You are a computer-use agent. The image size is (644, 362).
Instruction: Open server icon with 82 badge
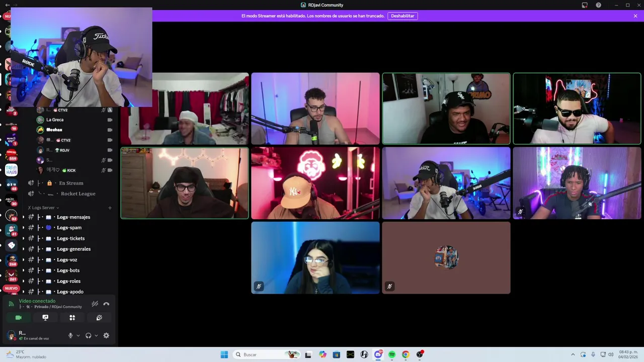11,216
